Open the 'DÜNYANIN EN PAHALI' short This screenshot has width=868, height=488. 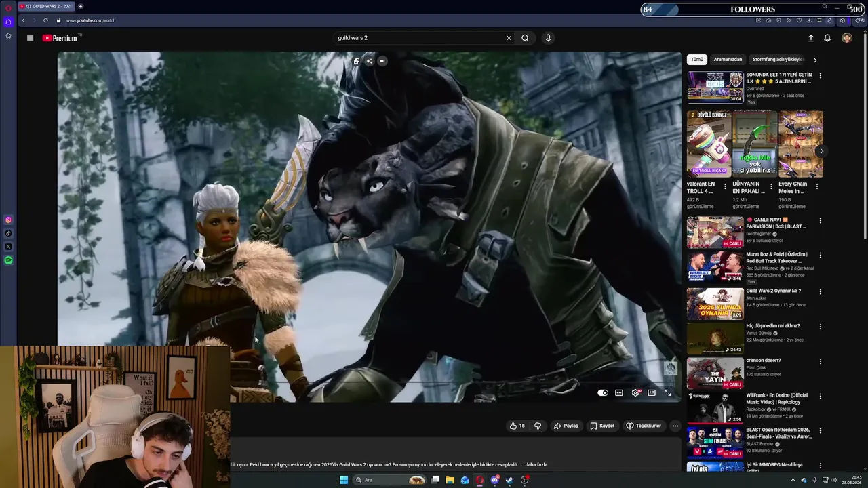coord(754,144)
